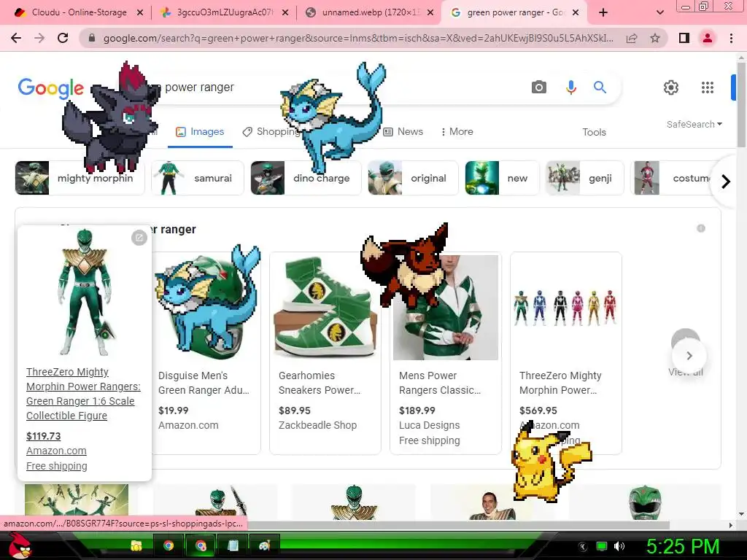This screenshot has width=747, height=560.
Task: Open ThreeZero Green Ranger Collectible Figure link
Action: (83, 394)
